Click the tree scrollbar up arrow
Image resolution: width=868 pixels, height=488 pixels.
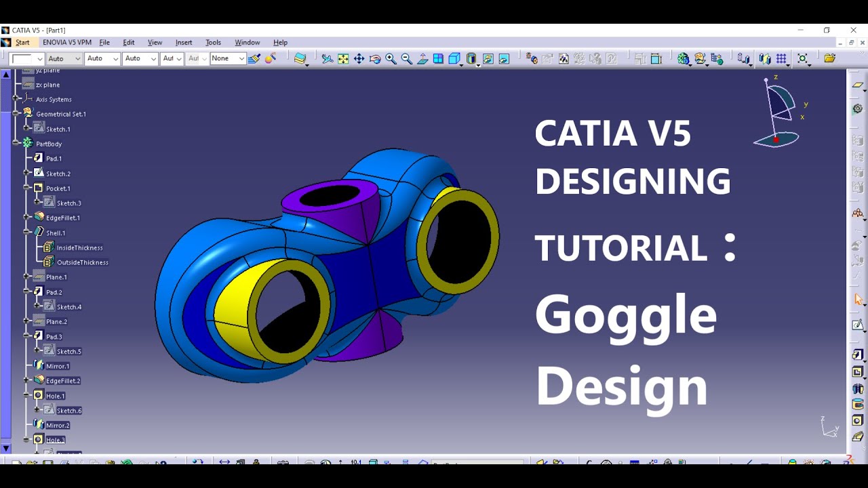pos(6,75)
